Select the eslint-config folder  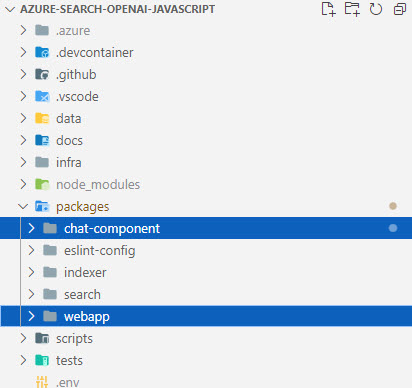point(206,250)
